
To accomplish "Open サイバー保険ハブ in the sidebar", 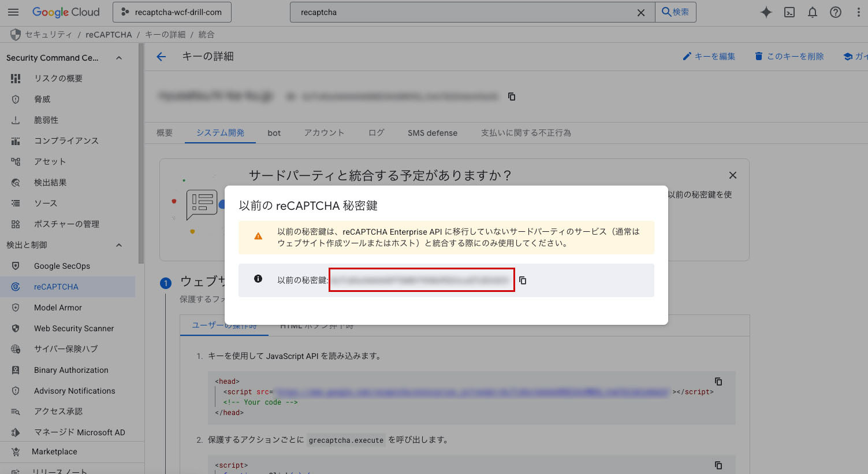I will [68, 349].
